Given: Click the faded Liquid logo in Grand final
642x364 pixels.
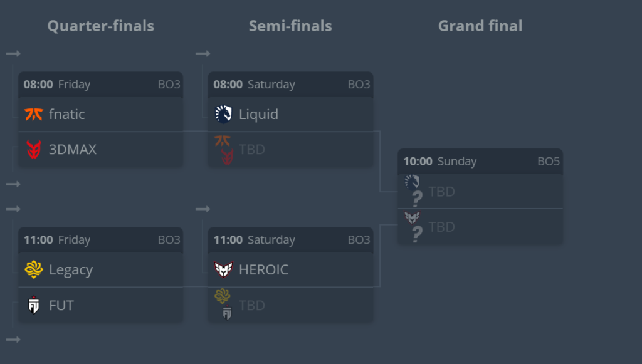Looking at the screenshot, I should click(x=412, y=182).
